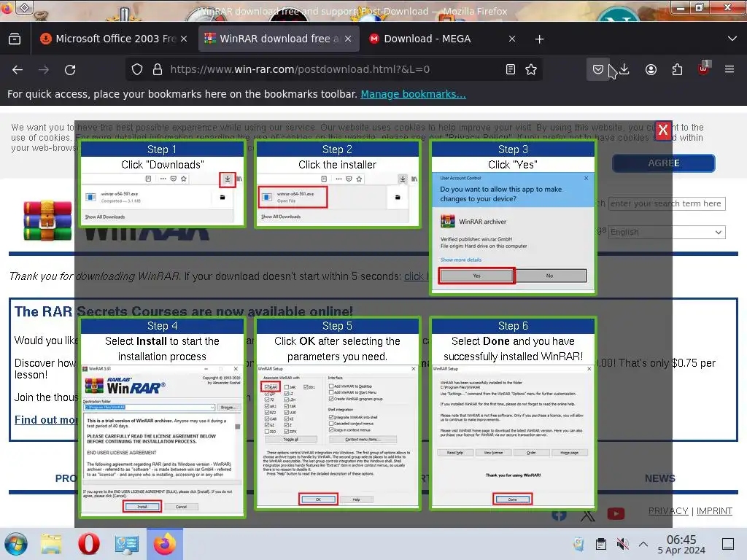Open the NEWS navigation item

pyautogui.click(x=659, y=478)
